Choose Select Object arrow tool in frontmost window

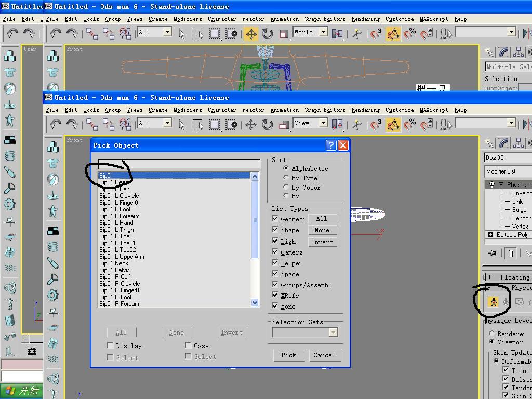[181, 125]
